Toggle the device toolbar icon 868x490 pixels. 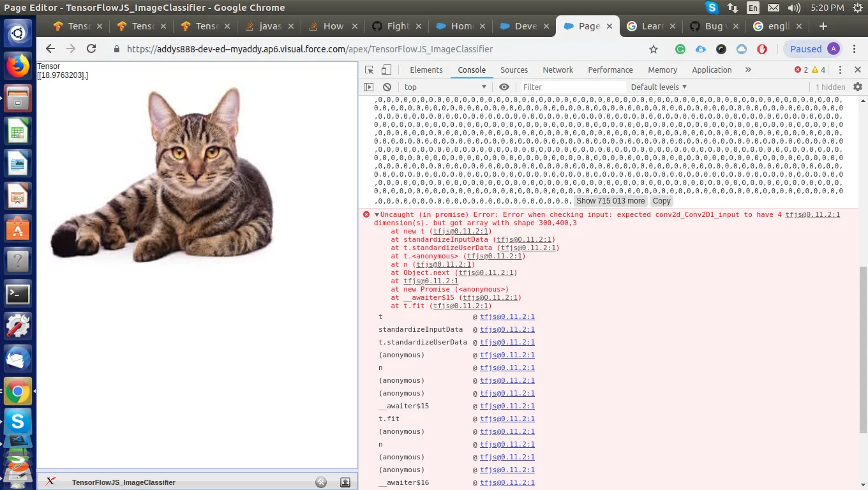[x=386, y=70]
